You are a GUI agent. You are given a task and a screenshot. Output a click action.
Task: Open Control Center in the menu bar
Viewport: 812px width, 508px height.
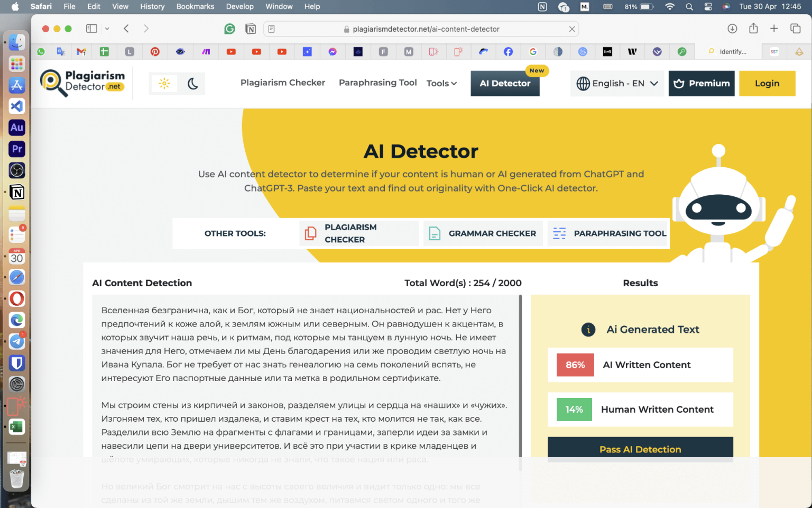(708, 7)
